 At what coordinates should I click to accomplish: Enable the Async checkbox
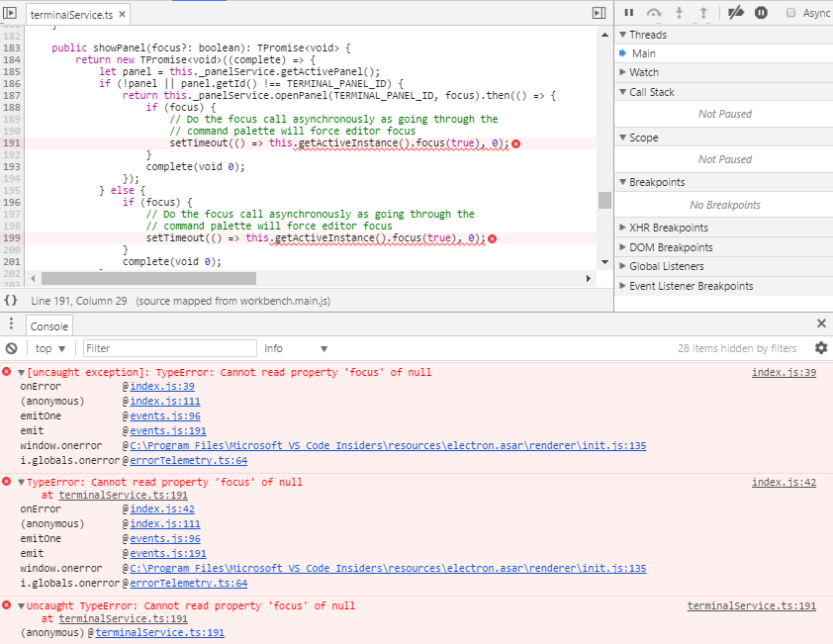[x=790, y=13]
